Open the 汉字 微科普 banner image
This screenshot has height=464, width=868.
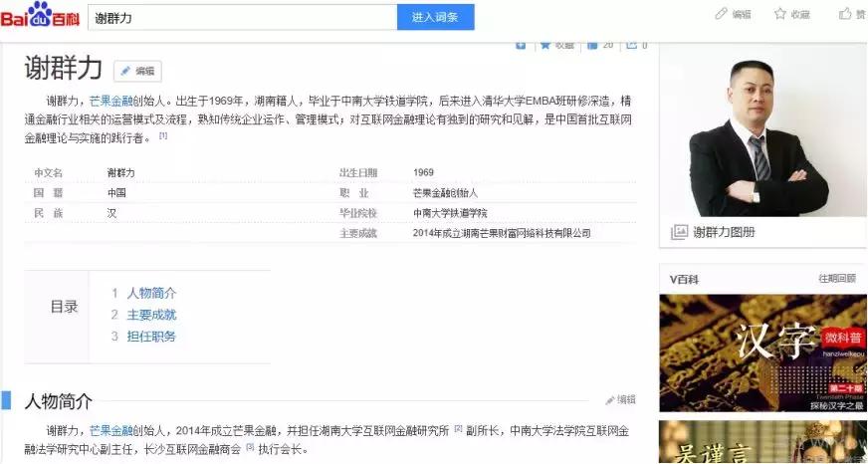pos(763,352)
